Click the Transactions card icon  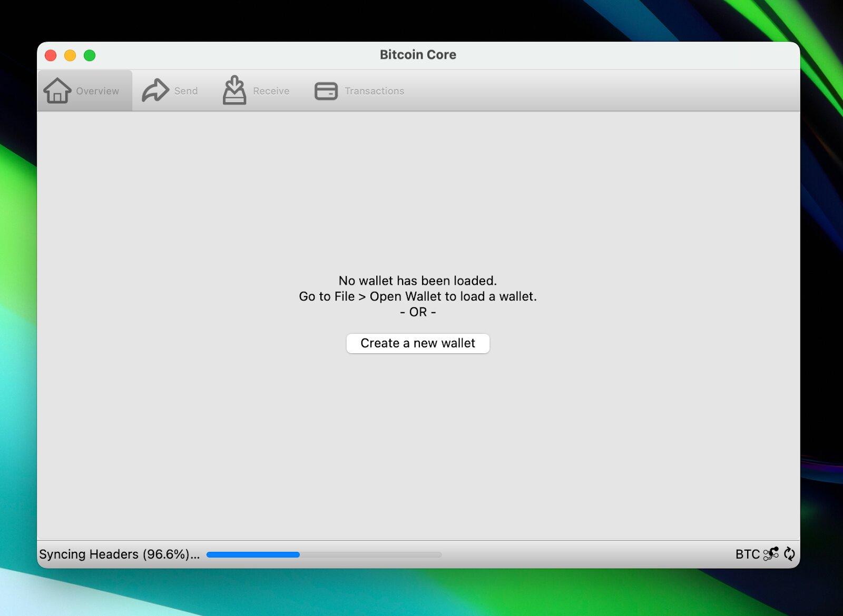pyautogui.click(x=326, y=91)
